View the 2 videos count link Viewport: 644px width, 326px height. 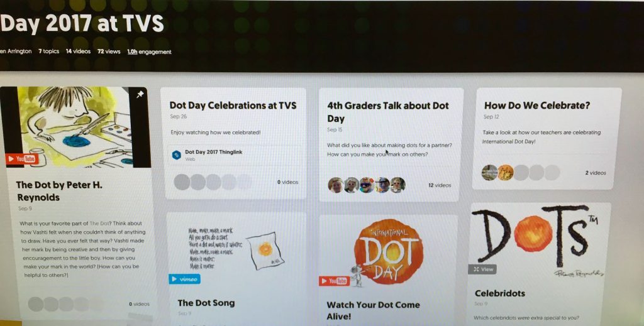(x=595, y=173)
